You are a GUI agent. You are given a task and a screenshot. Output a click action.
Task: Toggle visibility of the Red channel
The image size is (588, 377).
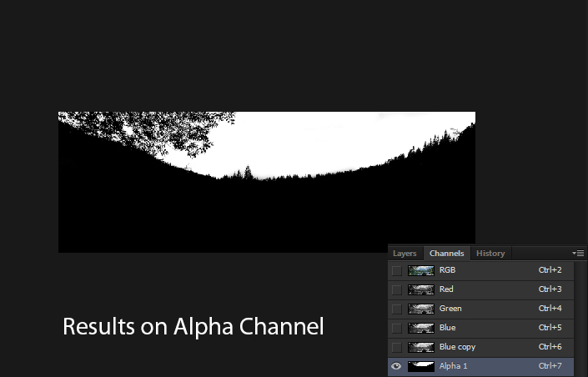(x=396, y=289)
